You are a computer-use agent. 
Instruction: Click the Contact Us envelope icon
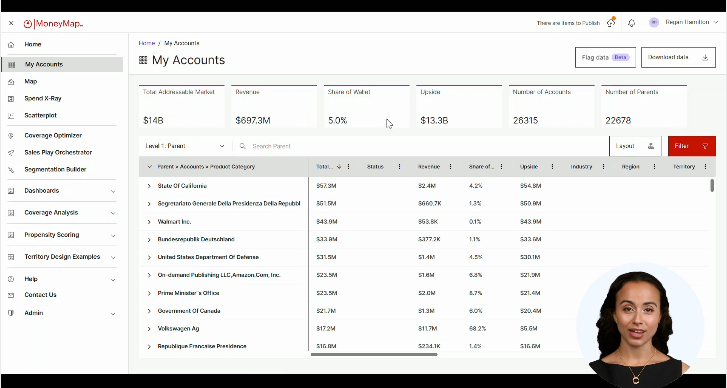pyautogui.click(x=11, y=295)
